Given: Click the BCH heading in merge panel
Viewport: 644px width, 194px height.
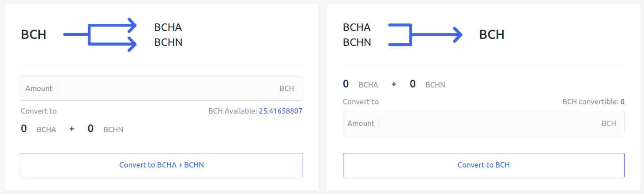Looking at the screenshot, I should [492, 34].
